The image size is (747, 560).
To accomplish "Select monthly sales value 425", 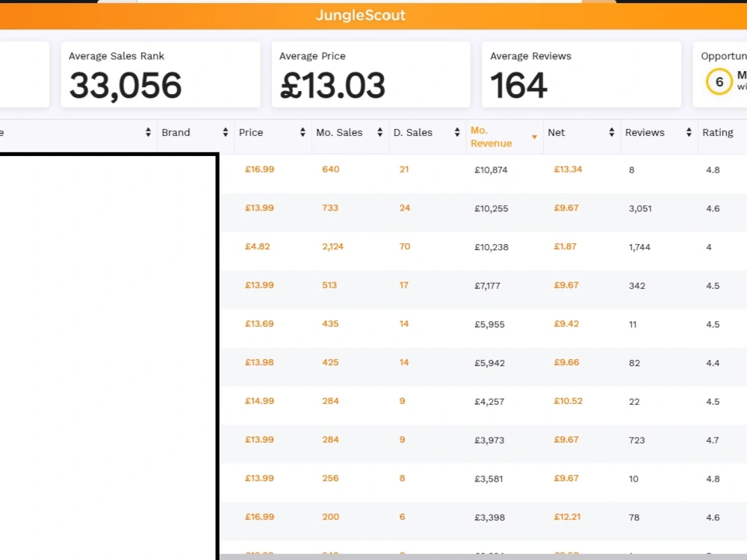I will [x=330, y=362].
